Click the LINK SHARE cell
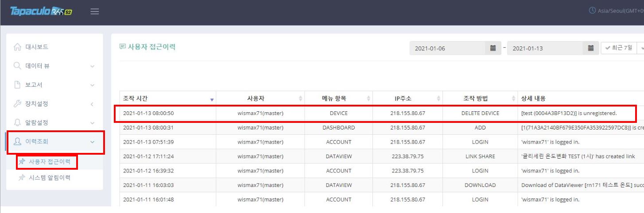 click(x=480, y=156)
